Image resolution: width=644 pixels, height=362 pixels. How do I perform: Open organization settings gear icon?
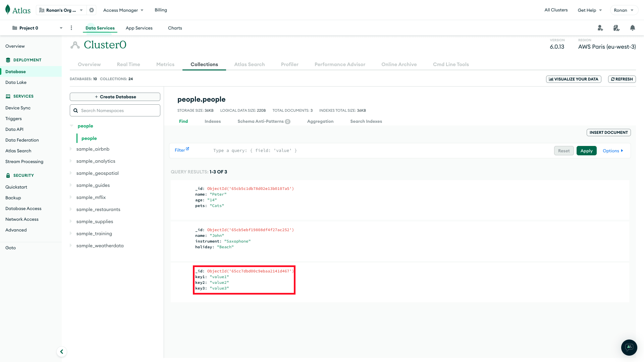pyautogui.click(x=92, y=10)
